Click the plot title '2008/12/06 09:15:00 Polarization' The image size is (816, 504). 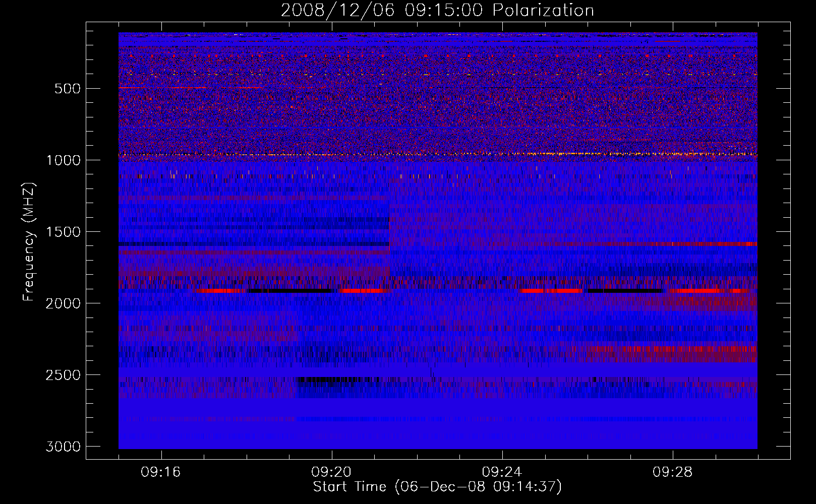point(437,11)
